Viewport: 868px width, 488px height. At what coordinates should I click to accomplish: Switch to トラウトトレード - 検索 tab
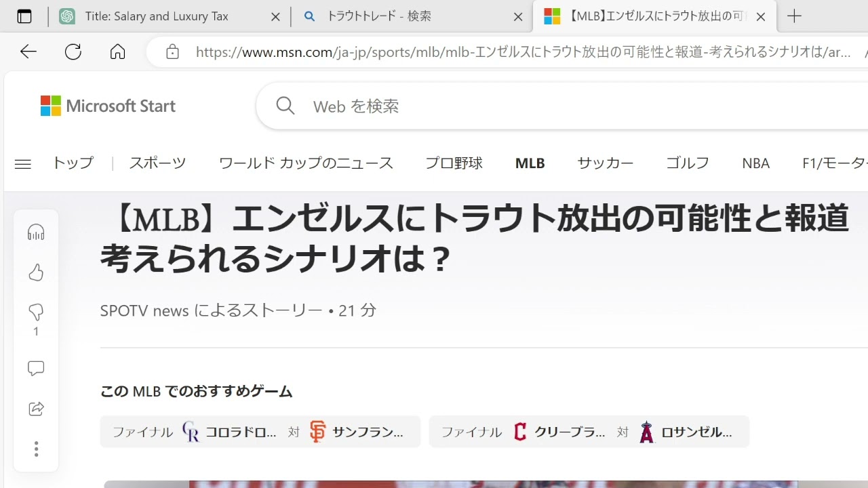(x=412, y=16)
